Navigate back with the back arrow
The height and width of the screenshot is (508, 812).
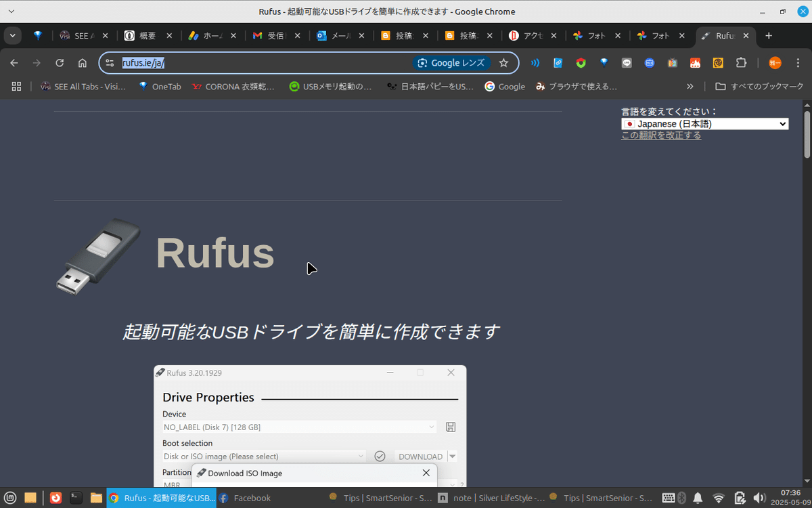coord(14,62)
